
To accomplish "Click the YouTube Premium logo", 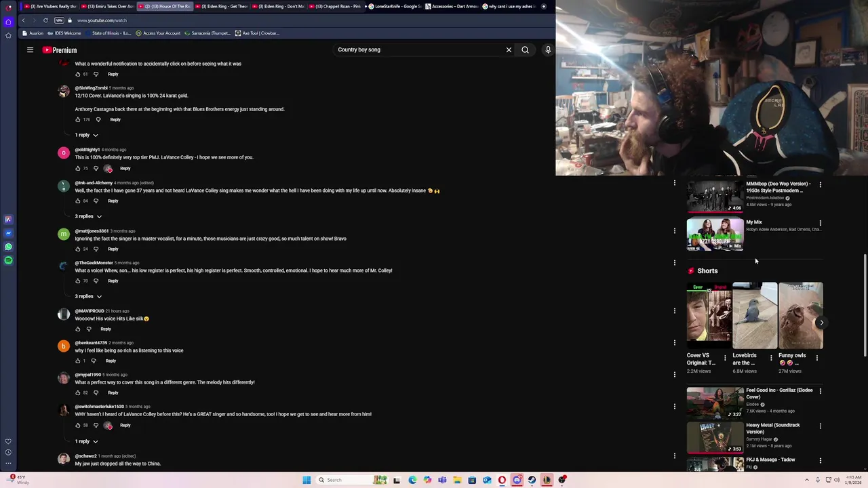I will point(60,50).
